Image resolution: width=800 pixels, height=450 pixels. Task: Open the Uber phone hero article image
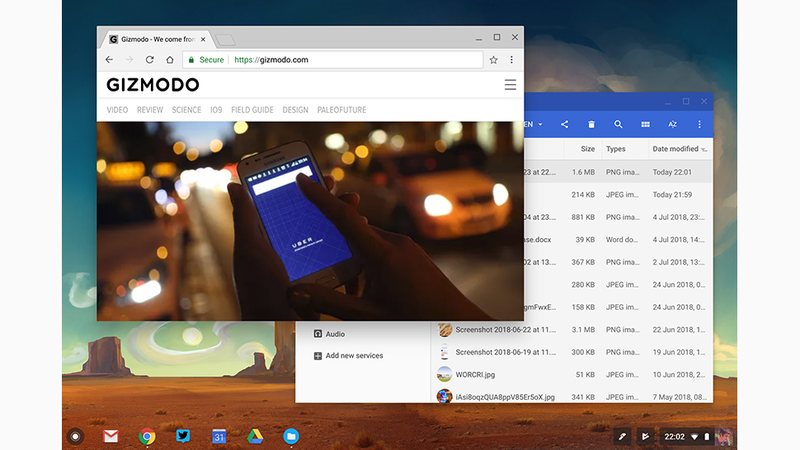[310, 221]
